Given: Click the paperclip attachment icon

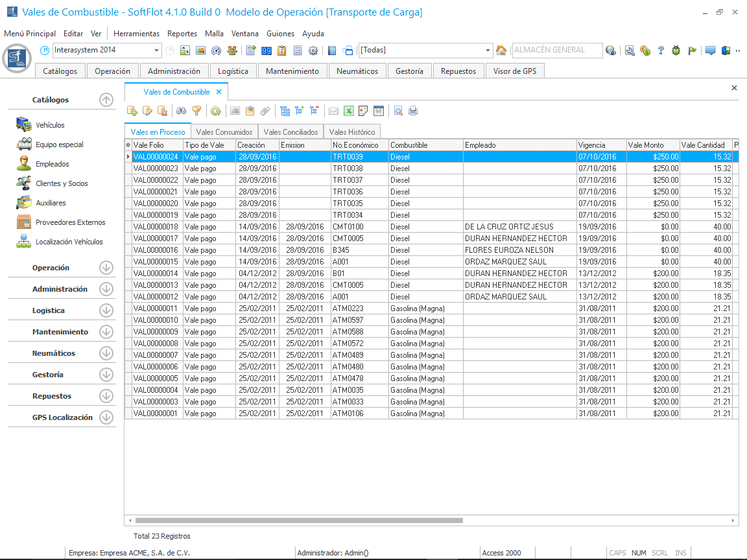Looking at the screenshot, I should pos(265,111).
